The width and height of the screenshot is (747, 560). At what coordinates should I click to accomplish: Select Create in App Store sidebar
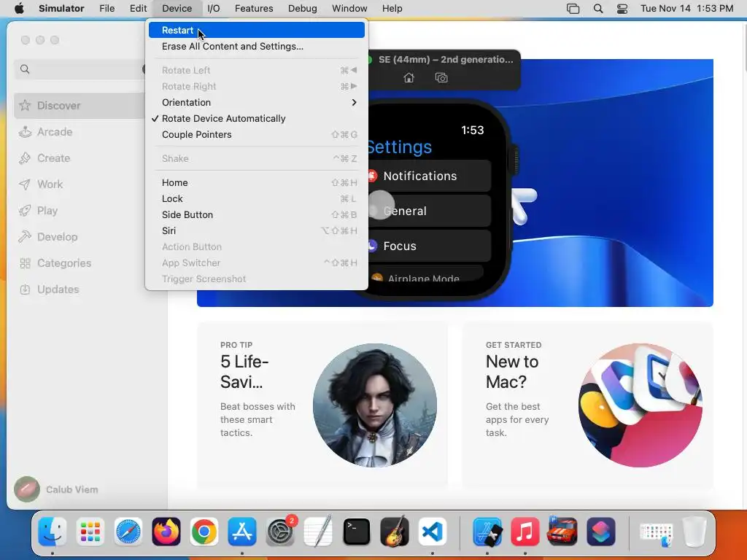80,158
